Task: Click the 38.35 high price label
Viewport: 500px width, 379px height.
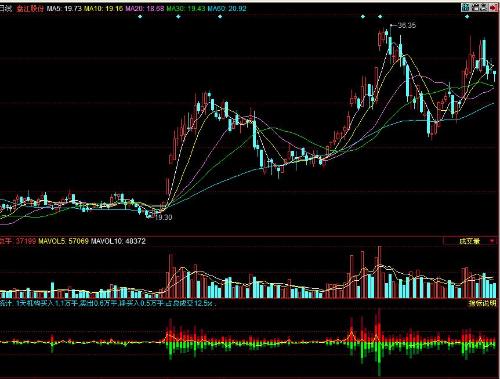Action: [x=407, y=25]
